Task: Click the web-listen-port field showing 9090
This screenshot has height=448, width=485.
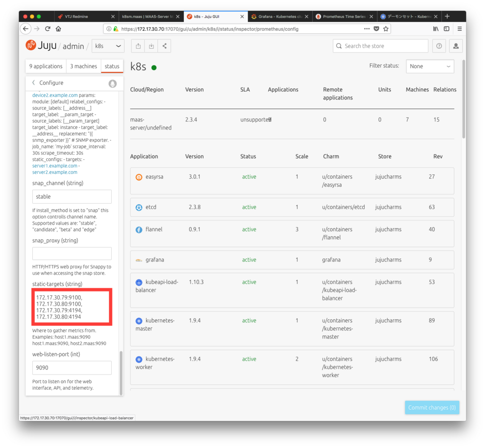Action: point(72,368)
